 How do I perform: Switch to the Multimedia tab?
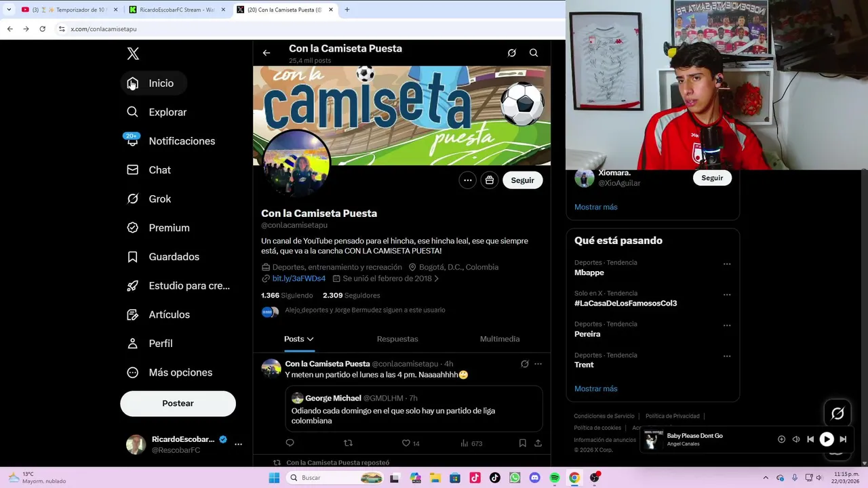[x=500, y=339]
